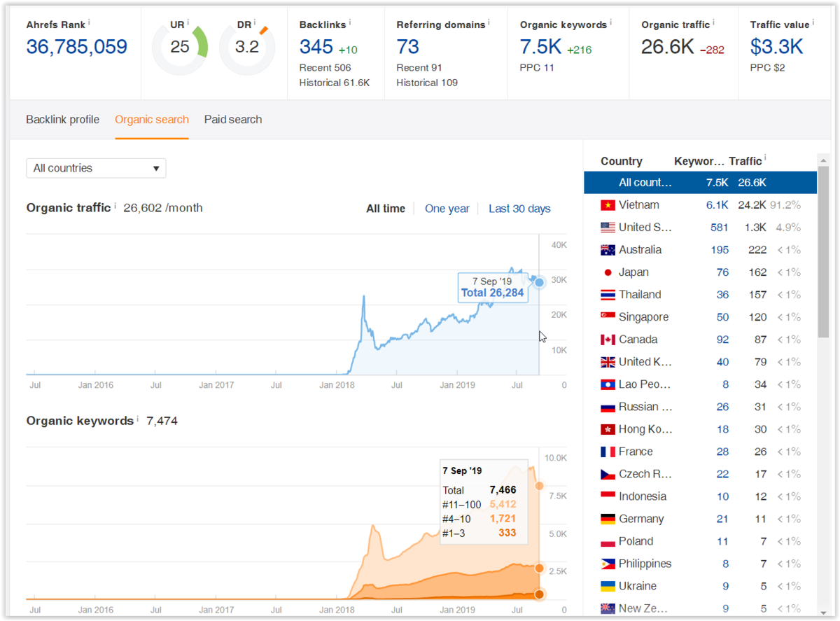Click the Historical 61.6K backlinks text
This screenshot has width=840, height=621.
point(335,83)
